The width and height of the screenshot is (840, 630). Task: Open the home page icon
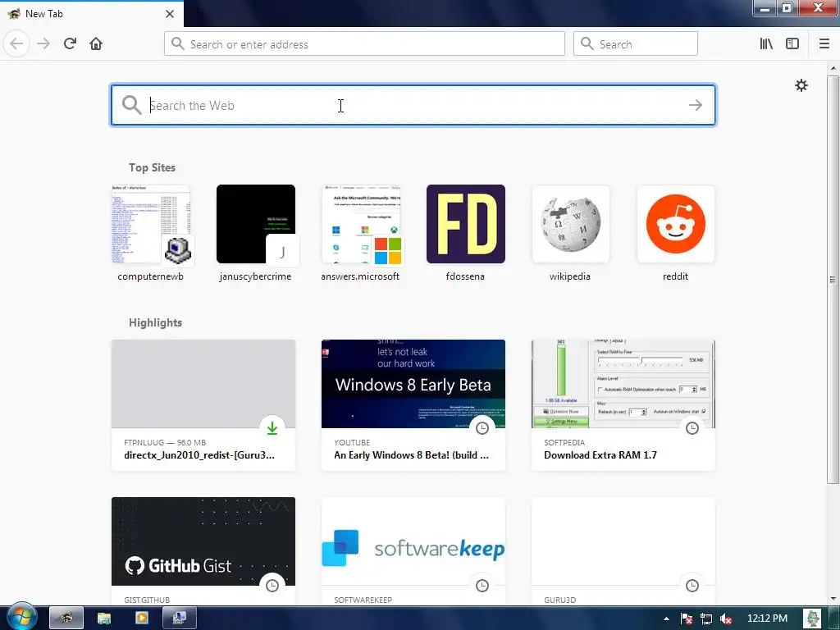tap(96, 44)
